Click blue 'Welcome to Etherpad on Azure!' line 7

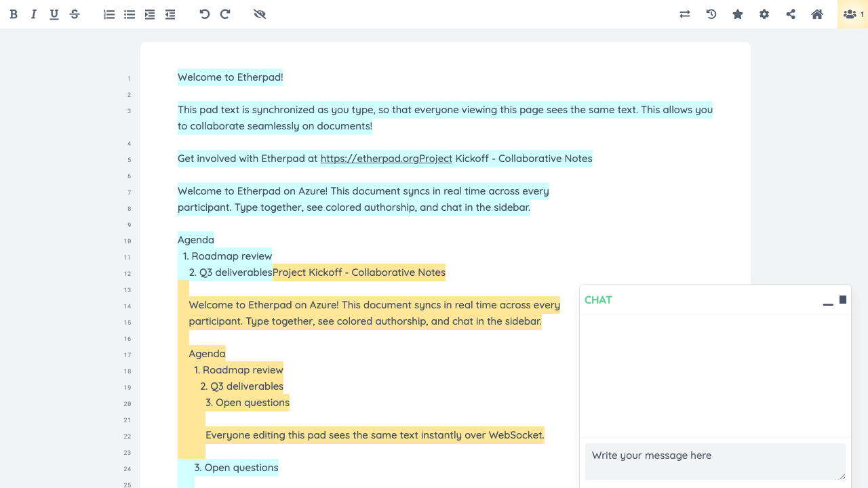tap(363, 191)
